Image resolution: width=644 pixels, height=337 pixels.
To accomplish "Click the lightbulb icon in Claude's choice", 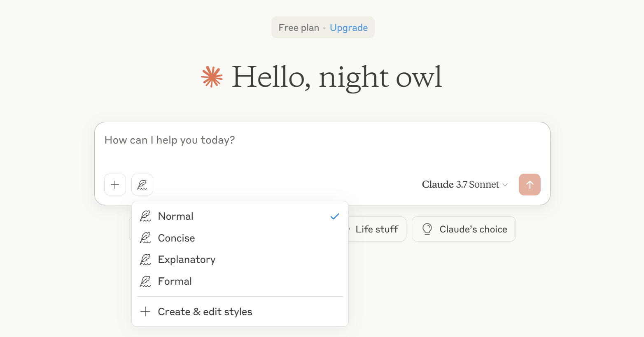I will [427, 229].
